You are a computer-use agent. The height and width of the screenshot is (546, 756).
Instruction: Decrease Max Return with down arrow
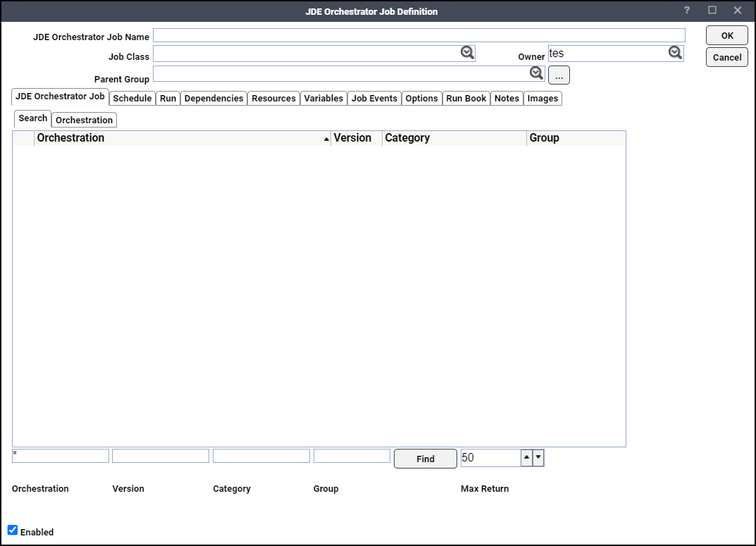(x=538, y=457)
